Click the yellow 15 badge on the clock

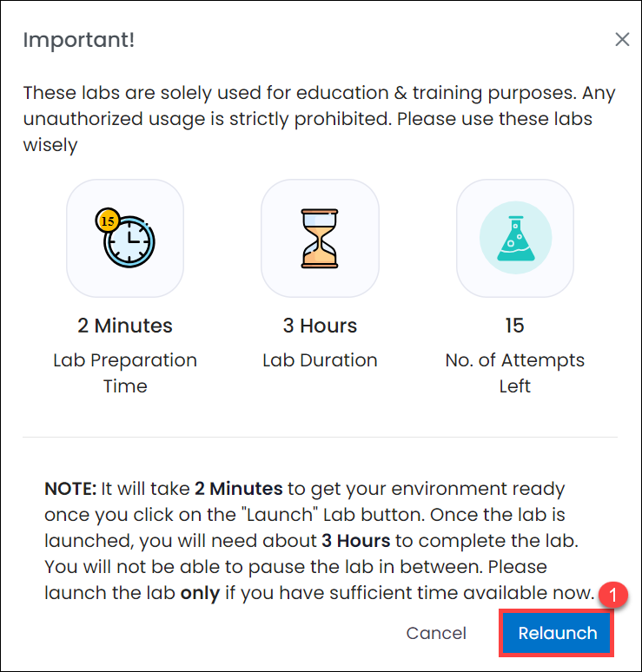(x=107, y=221)
